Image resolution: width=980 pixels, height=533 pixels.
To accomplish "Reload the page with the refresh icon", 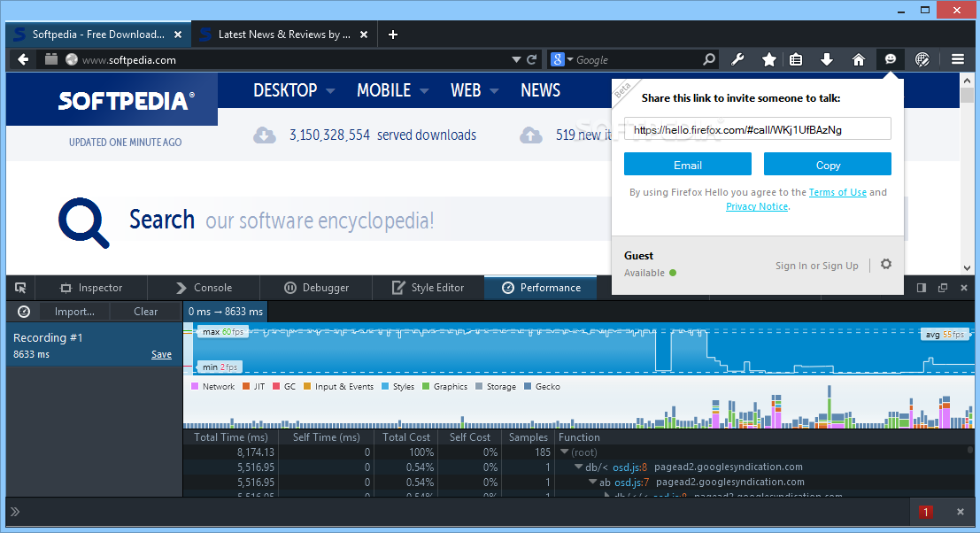I will pyautogui.click(x=532, y=59).
